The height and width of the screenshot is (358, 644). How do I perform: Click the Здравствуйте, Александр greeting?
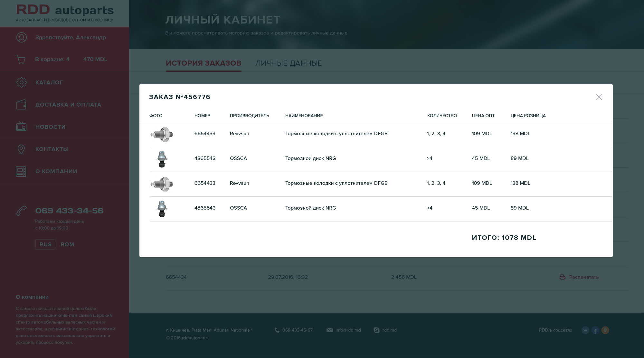[71, 37]
